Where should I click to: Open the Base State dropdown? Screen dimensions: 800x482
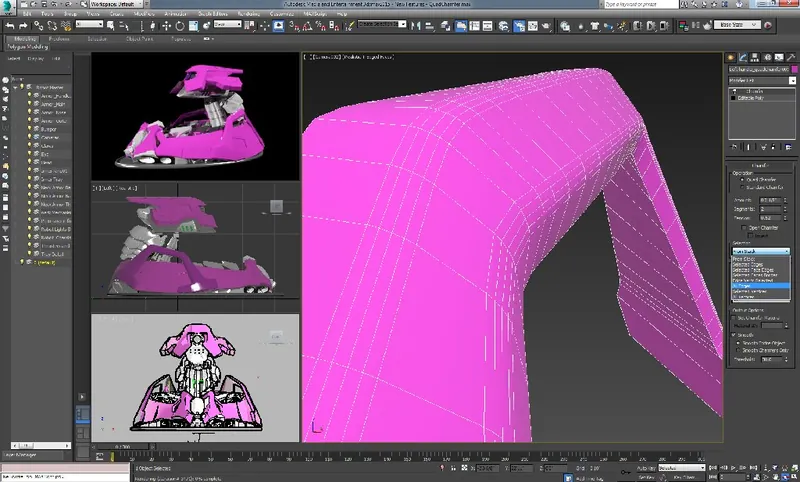pyautogui.click(x=737, y=24)
